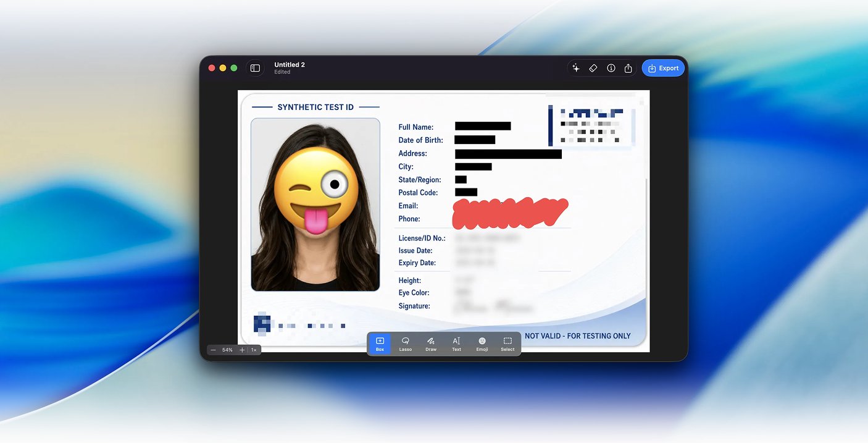Toggle the sidebar panel button
868x443 pixels.
pyautogui.click(x=255, y=68)
